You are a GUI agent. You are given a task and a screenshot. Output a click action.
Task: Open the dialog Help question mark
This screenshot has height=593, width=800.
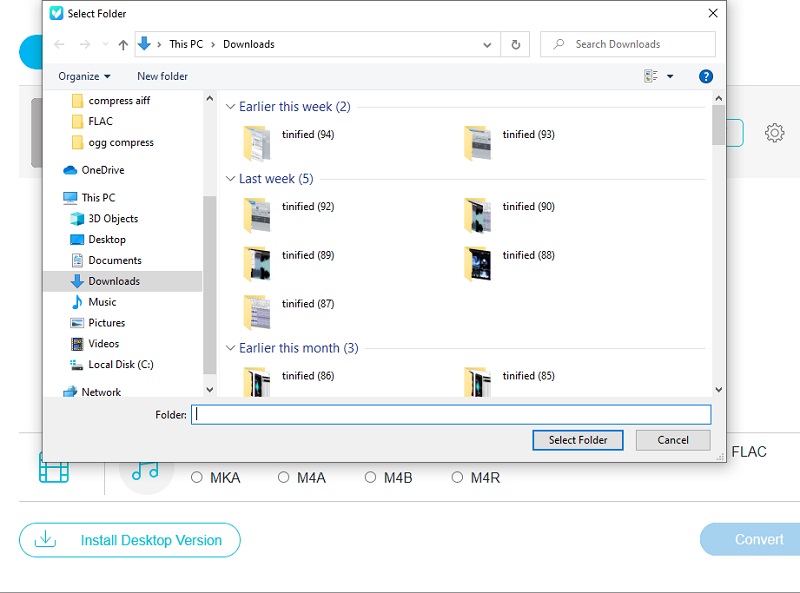[706, 76]
